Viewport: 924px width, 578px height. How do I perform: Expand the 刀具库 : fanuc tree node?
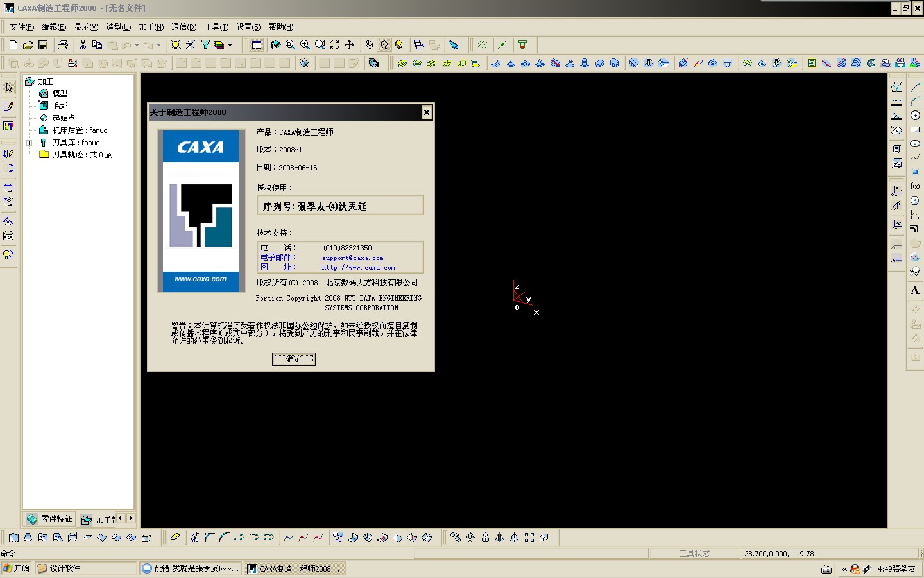(29, 143)
